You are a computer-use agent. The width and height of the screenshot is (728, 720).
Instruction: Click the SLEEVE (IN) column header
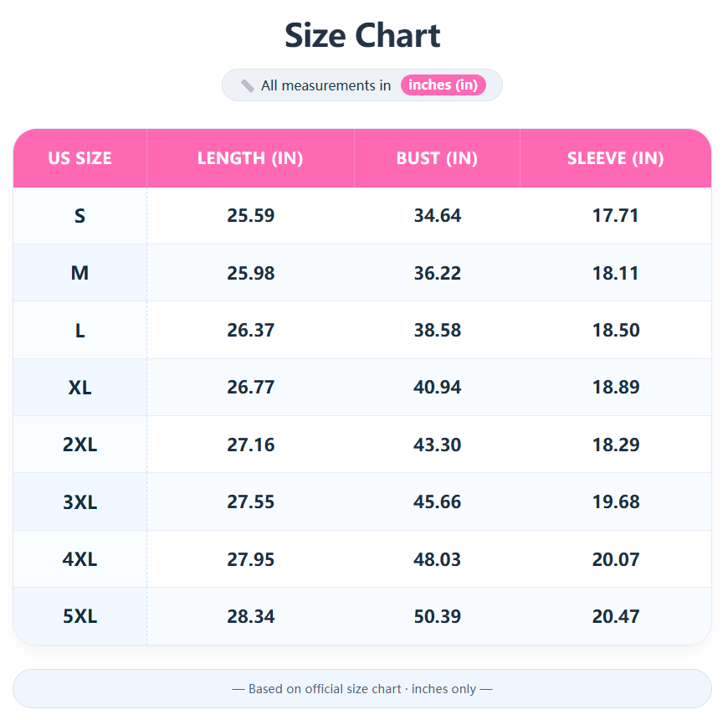[615, 158]
